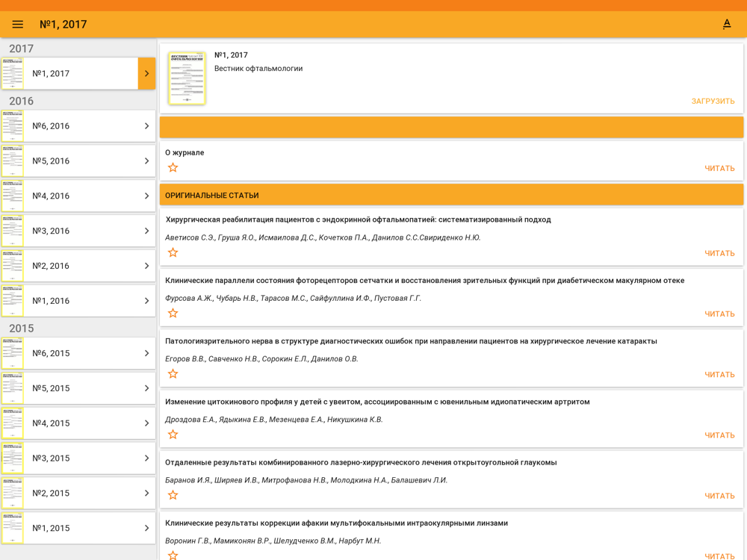The width and height of the screenshot is (747, 560).
Task: Expand issue №5, 2016 chevron
Action: (146, 161)
